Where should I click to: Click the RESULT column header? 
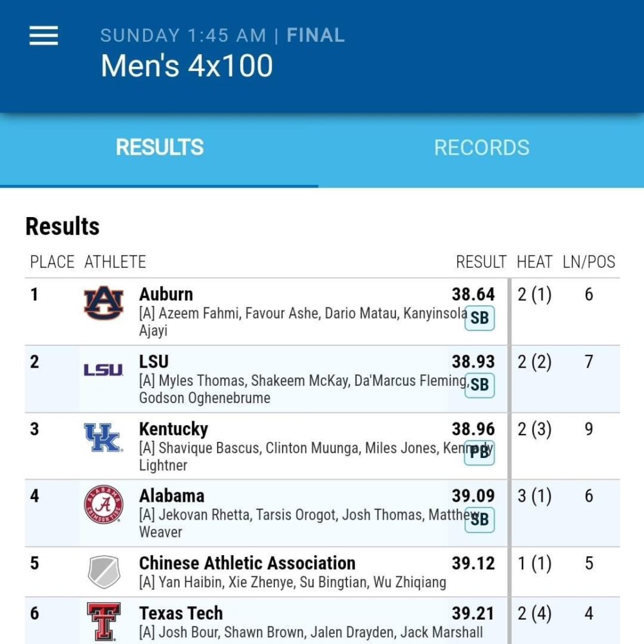pos(481,261)
